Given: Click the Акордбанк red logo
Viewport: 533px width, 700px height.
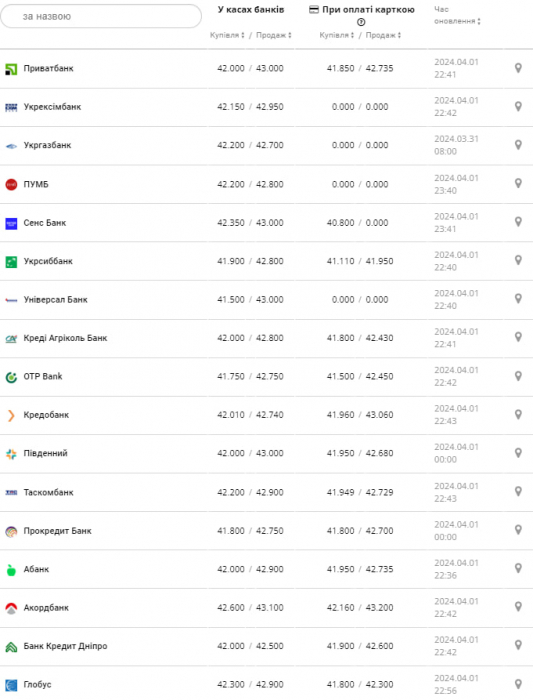Looking at the screenshot, I should (11, 608).
